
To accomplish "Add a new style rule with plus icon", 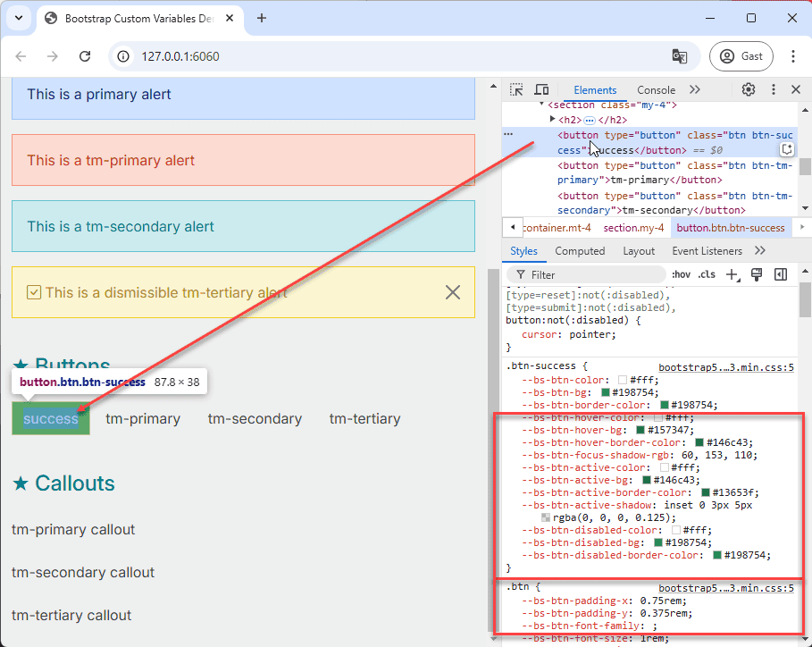I will [732, 274].
